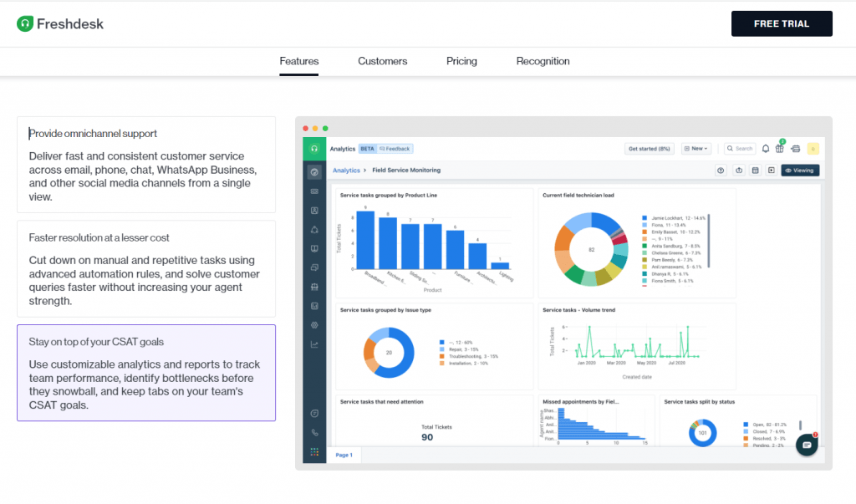Click the Open status blue legend swatch
This screenshot has height=504, width=856.
pyautogui.click(x=746, y=425)
